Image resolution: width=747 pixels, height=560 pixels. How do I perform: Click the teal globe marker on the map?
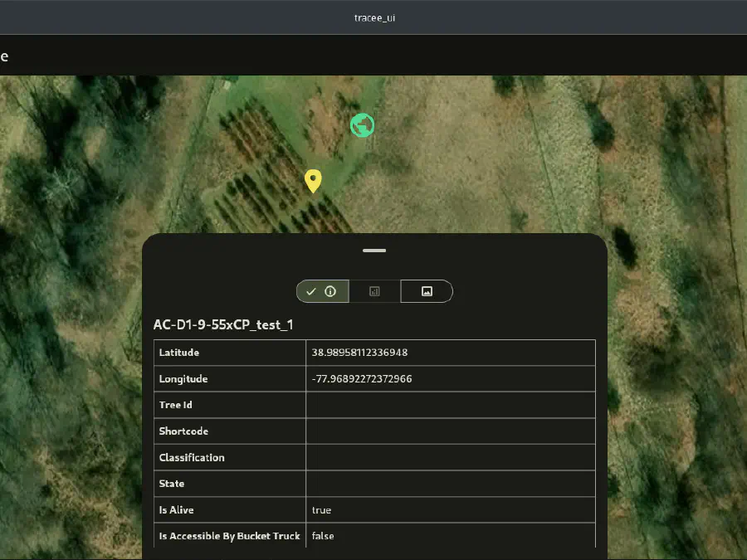click(362, 125)
